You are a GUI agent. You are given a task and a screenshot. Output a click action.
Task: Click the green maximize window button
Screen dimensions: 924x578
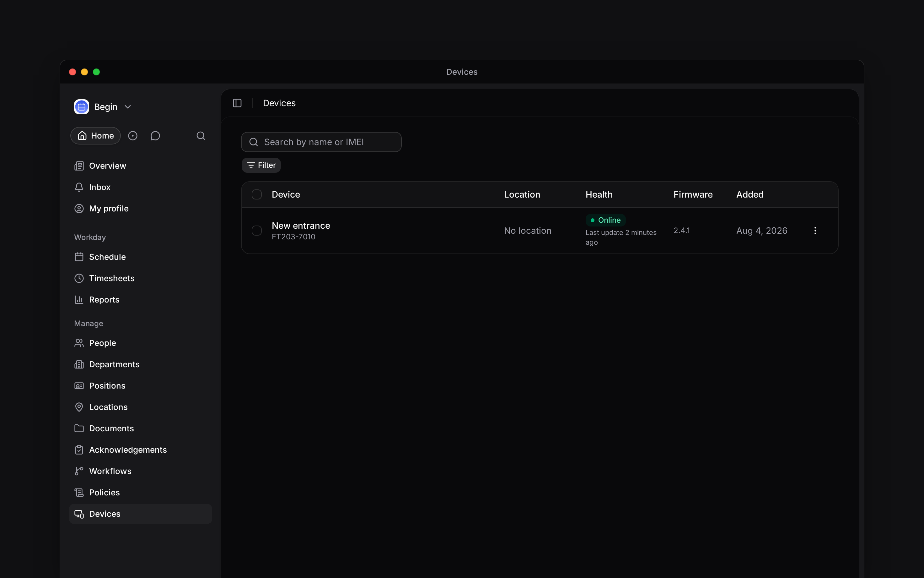tap(96, 72)
